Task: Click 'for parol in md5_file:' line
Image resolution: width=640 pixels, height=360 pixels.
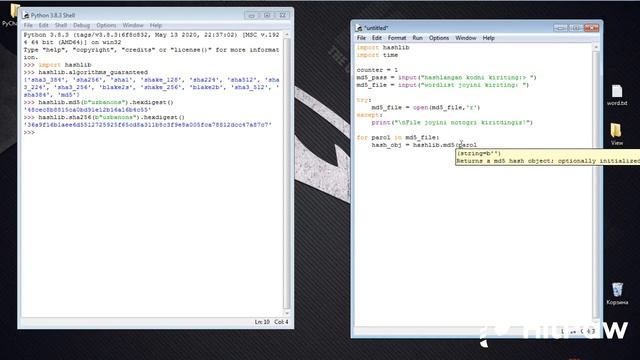Action: click(398, 138)
